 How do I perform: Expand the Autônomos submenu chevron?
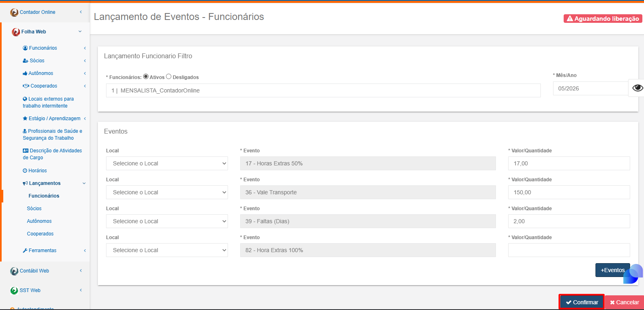[x=85, y=73]
